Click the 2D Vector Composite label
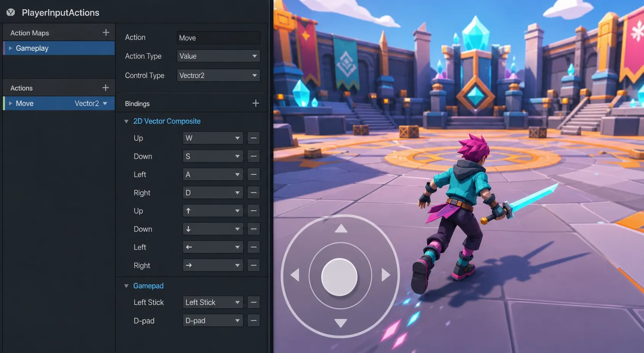The height and width of the screenshot is (353, 644). click(x=167, y=121)
